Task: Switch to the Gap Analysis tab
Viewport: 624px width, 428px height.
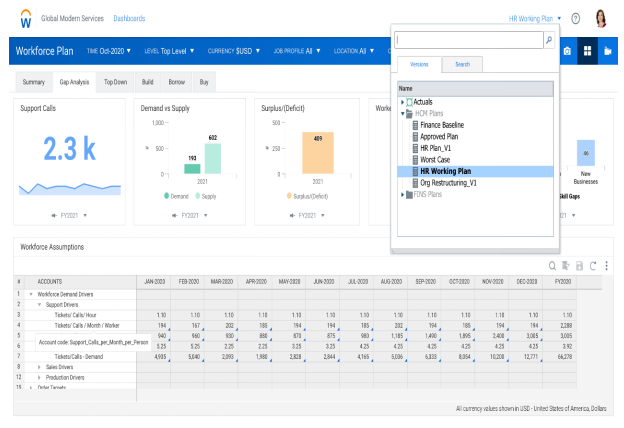Action: [74, 82]
